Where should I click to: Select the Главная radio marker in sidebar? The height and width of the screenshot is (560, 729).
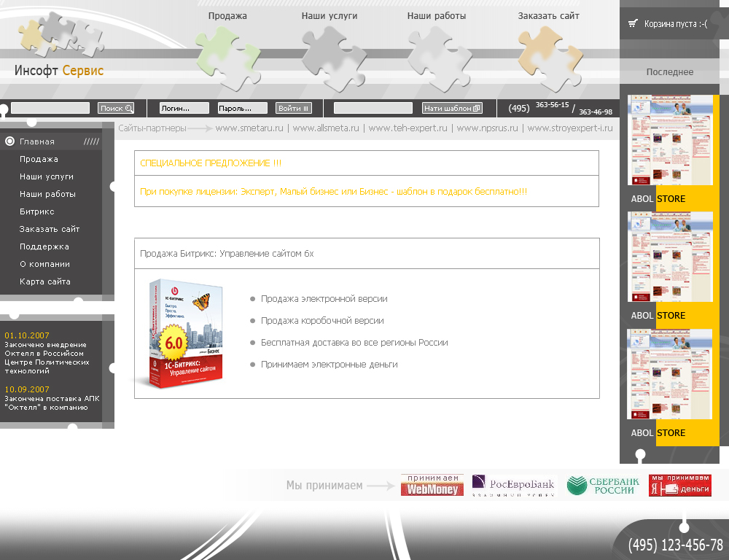9,141
